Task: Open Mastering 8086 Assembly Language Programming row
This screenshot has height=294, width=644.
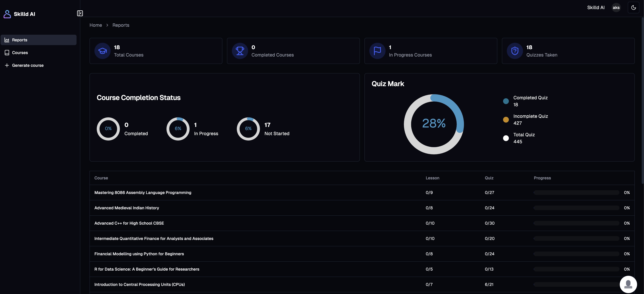Action: (x=143, y=193)
